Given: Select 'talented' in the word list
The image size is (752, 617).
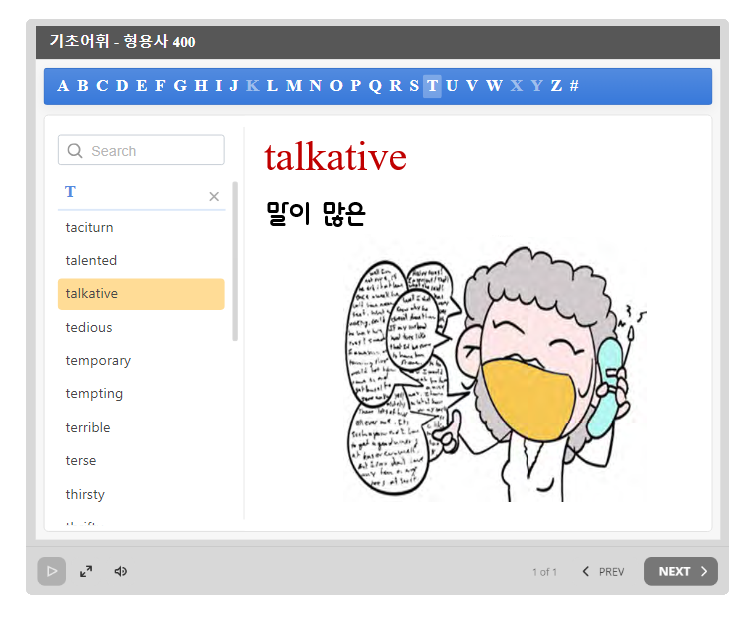Looking at the screenshot, I should (92, 260).
